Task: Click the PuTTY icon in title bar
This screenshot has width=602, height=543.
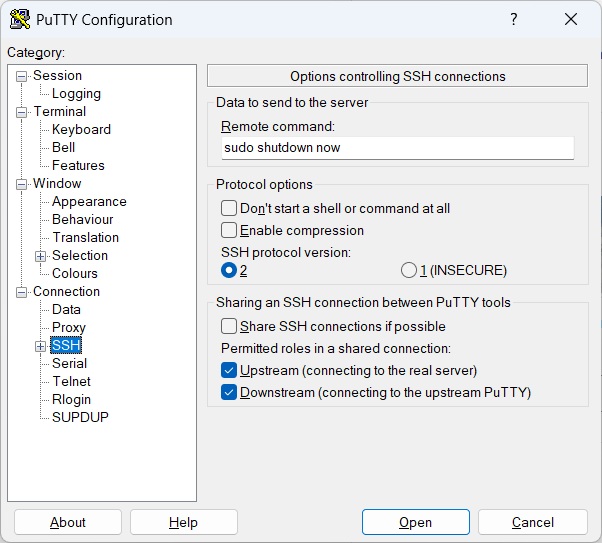Action: point(18,20)
